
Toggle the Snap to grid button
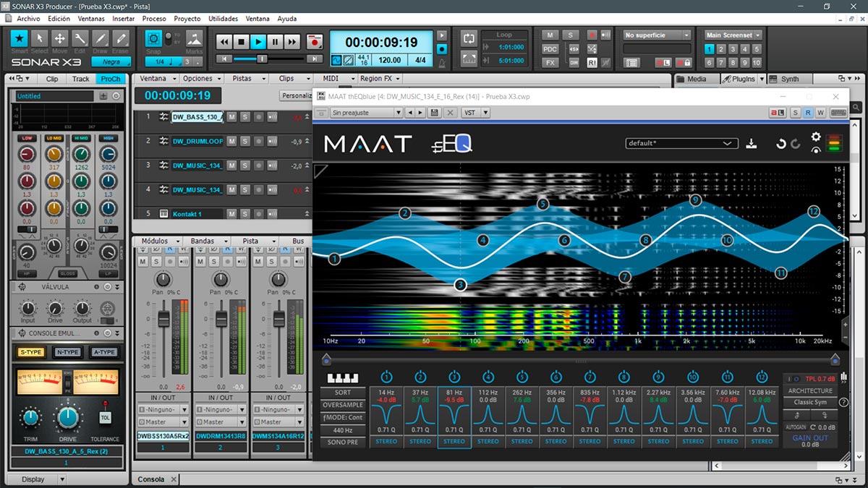pyautogui.click(x=153, y=38)
